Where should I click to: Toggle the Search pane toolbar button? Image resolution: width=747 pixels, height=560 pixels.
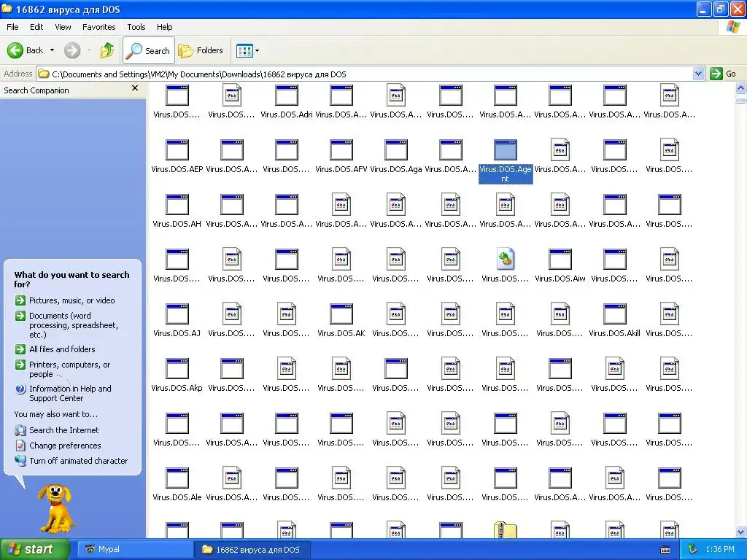148,50
